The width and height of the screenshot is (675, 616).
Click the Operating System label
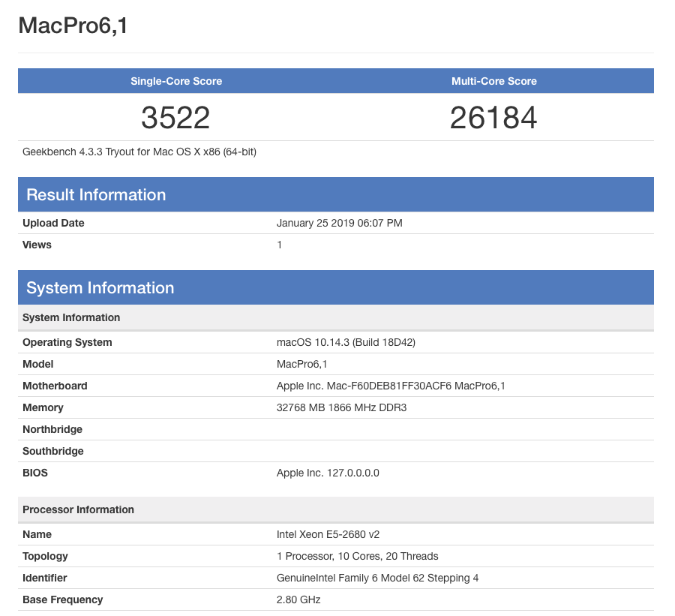pyautogui.click(x=67, y=342)
